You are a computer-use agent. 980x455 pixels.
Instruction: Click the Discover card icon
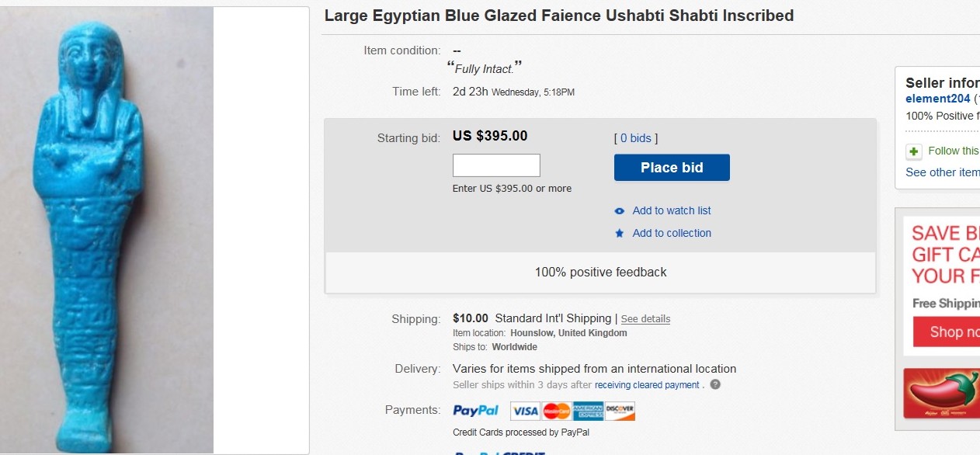(x=620, y=411)
